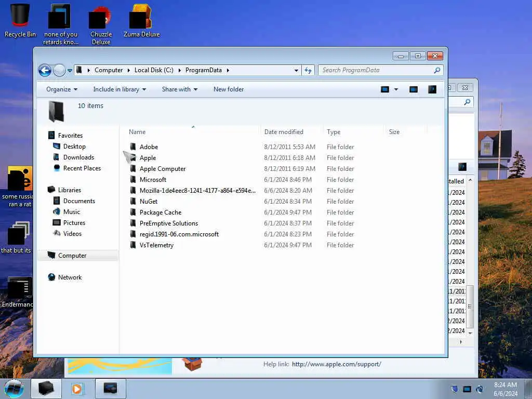Image resolution: width=532 pixels, height=399 pixels.
Task: Click the change view icon
Action: pyautogui.click(x=385, y=89)
